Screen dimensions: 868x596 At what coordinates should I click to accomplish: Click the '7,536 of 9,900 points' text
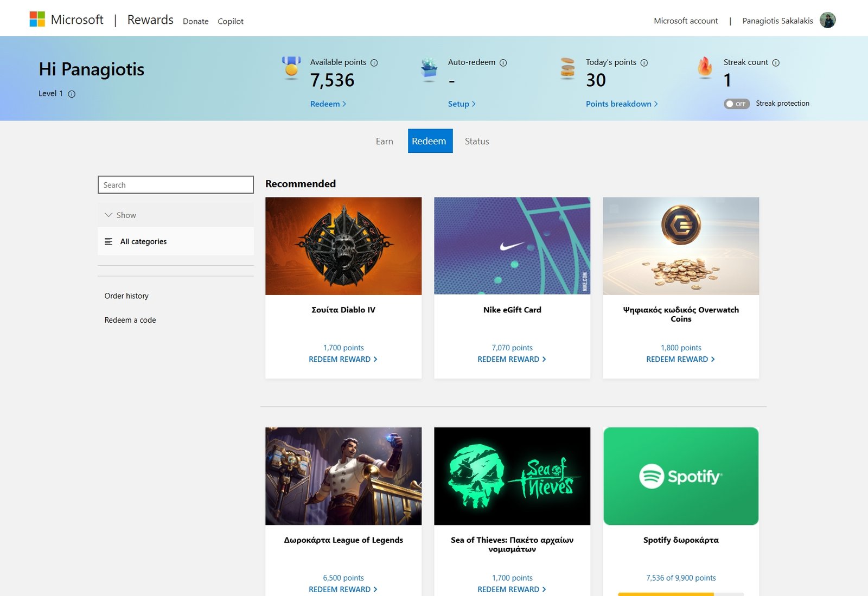[681, 578]
